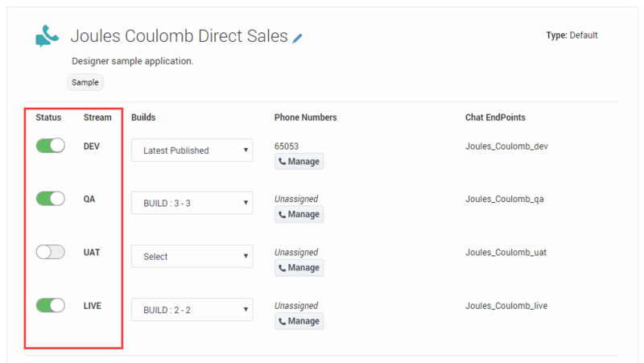
Task: Click the Sample tag label
Action: (x=85, y=82)
